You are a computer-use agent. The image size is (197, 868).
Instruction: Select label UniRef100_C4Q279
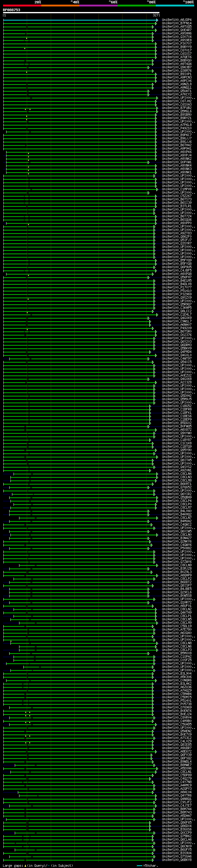pos(177,778)
